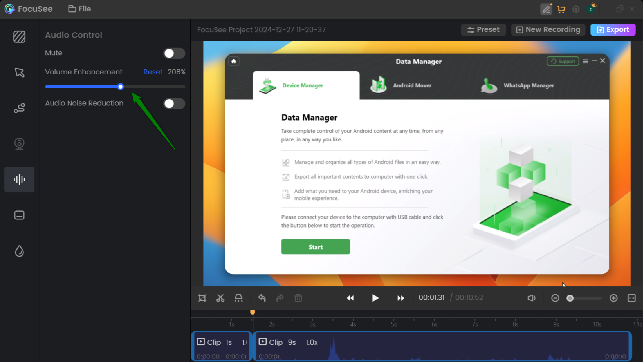
Task: Fast forward with the double-right arrows
Action: tap(400, 298)
